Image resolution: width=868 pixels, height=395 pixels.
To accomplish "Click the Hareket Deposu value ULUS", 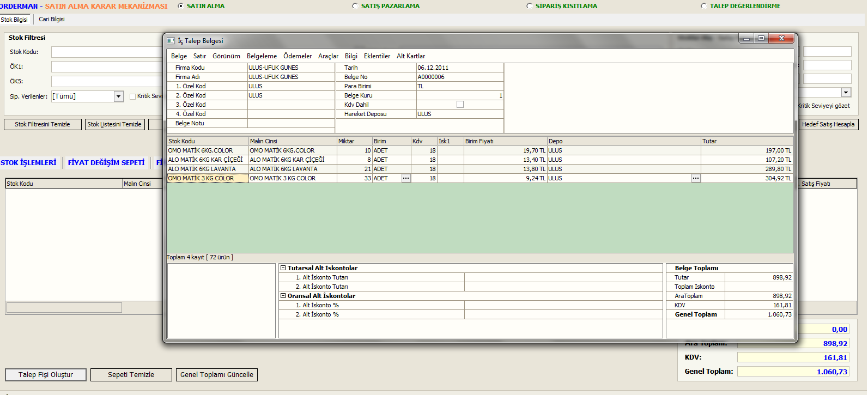I will 460,114.
